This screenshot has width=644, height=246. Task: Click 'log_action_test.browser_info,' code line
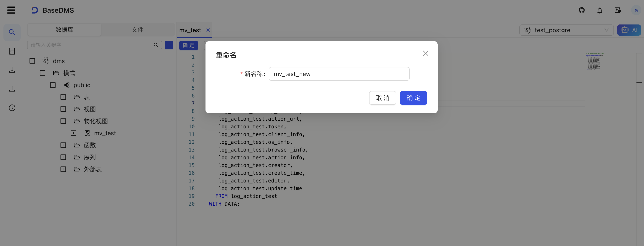tap(263, 150)
